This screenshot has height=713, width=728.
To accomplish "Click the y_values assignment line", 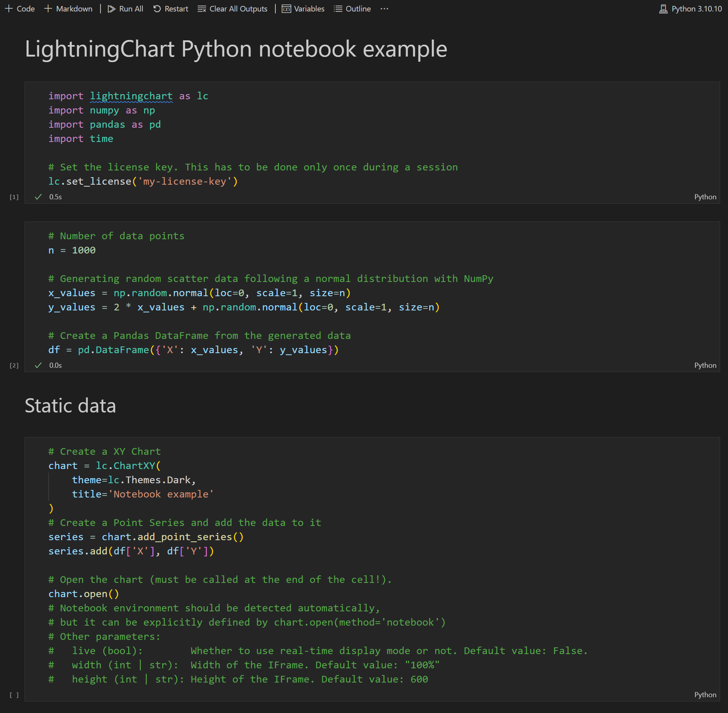I will click(244, 307).
